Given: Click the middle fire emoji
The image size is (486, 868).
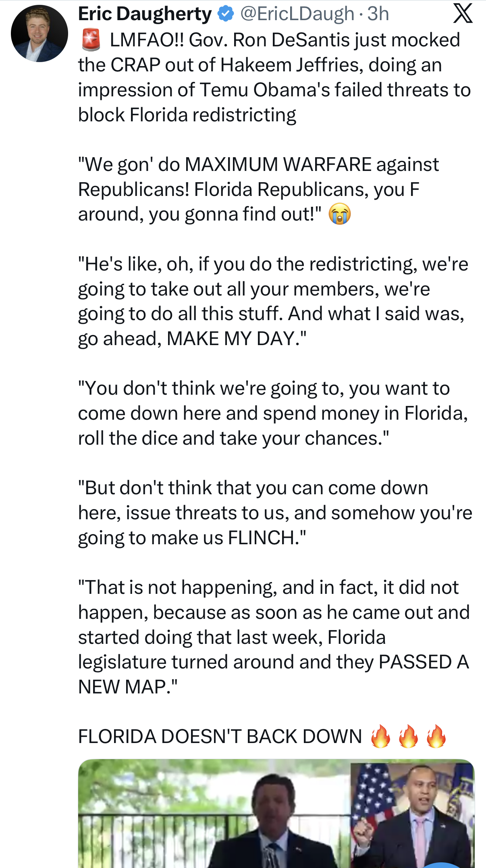Looking at the screenshot, I should coord(408,736).
